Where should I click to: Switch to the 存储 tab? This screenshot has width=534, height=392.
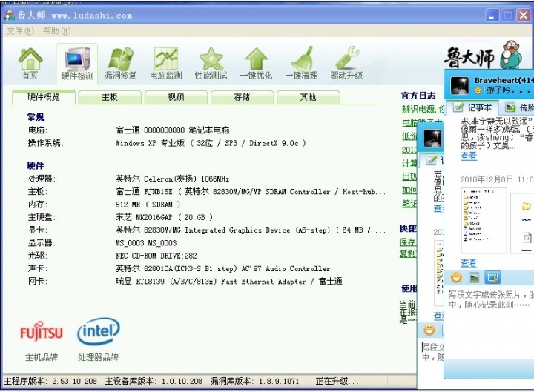click(242, 97)
